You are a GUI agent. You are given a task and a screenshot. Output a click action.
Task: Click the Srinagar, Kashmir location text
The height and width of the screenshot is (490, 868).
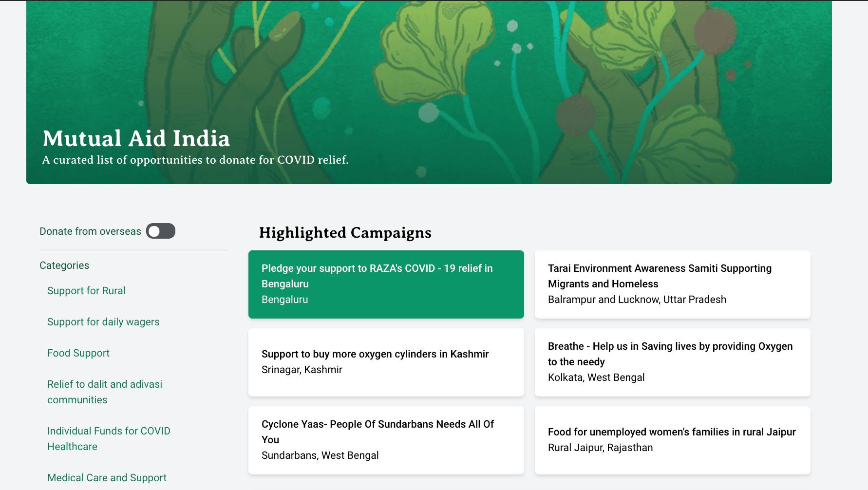coord(302,370)
